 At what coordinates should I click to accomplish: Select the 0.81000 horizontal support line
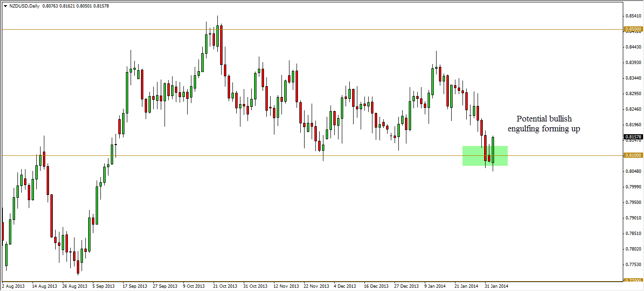tap(236, 155)
